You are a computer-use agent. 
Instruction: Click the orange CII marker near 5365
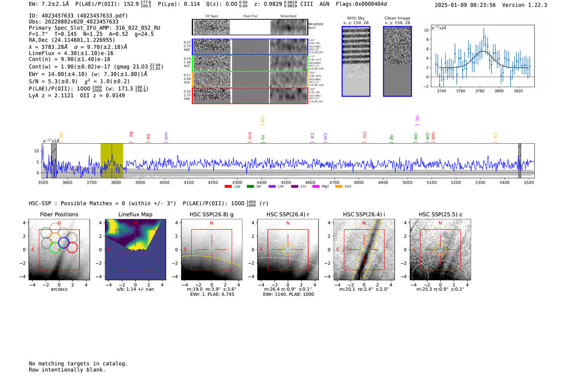(495, 138)
